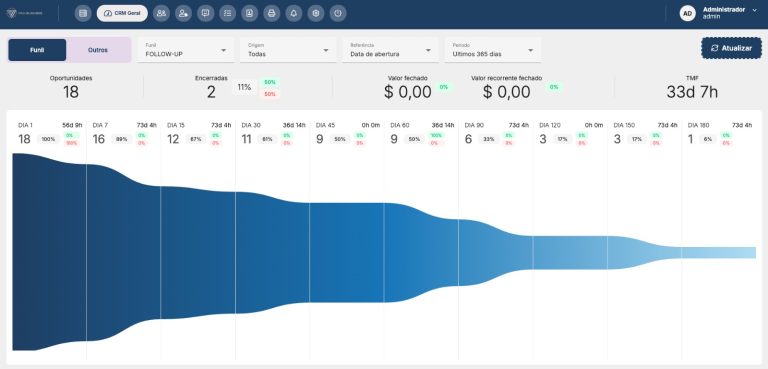Open the Origem Todas dropdown

pos(288,50)
